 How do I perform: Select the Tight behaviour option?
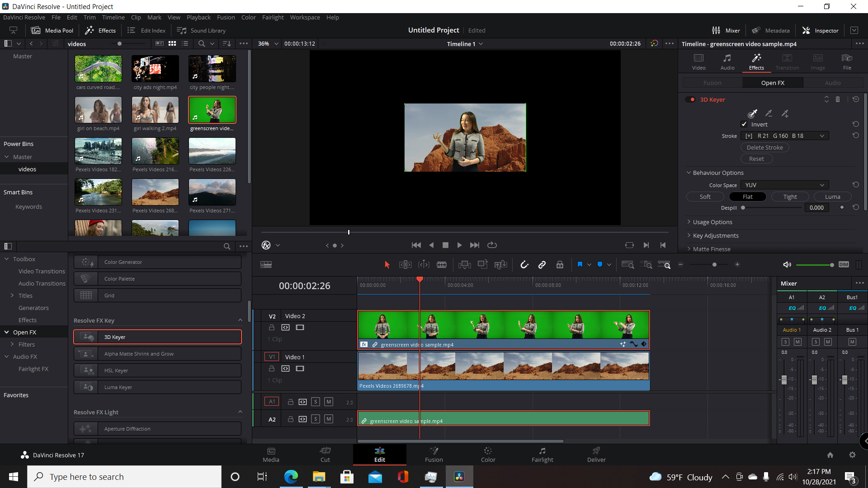(x=790, y=197)
